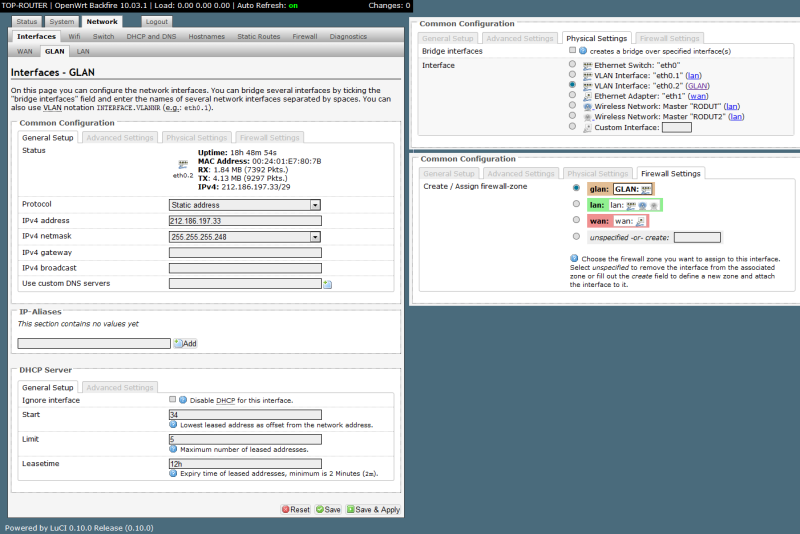The width and height of the screenshot is (800, 534).
Task: Choose the lan firewall zone radio button
Action: point(575,205)
